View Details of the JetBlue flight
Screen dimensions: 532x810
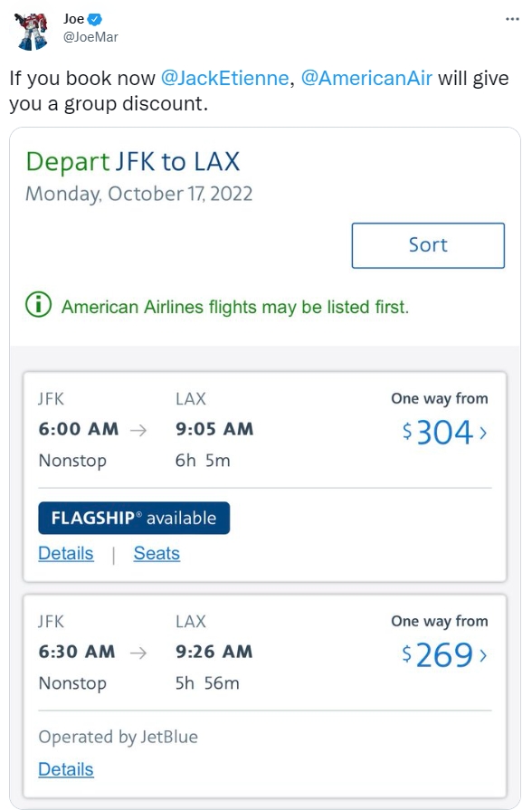tap(66, 769)
